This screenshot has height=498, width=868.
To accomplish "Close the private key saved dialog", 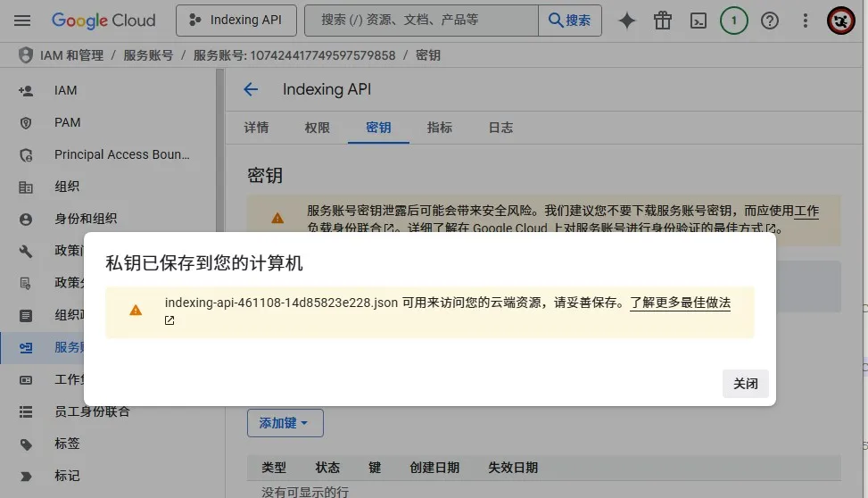I will pos(745,384).
